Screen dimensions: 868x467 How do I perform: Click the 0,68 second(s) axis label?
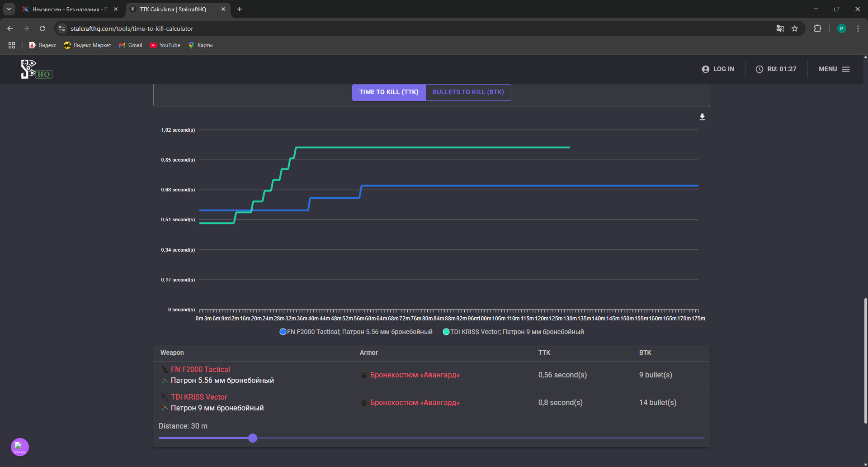pos(178,190)
